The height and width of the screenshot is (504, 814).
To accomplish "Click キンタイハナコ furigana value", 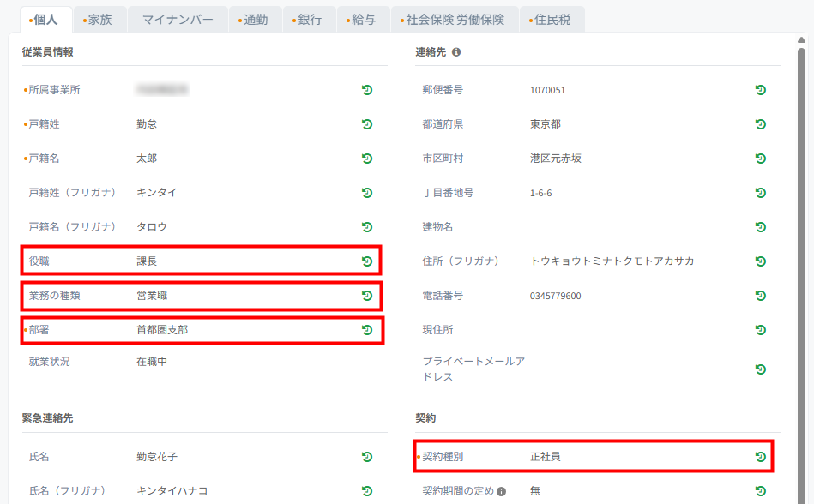I will point(172,491).
